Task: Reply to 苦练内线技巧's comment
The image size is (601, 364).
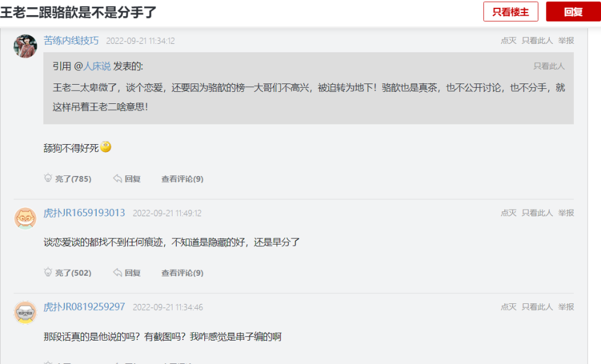Action: point(127,179)
